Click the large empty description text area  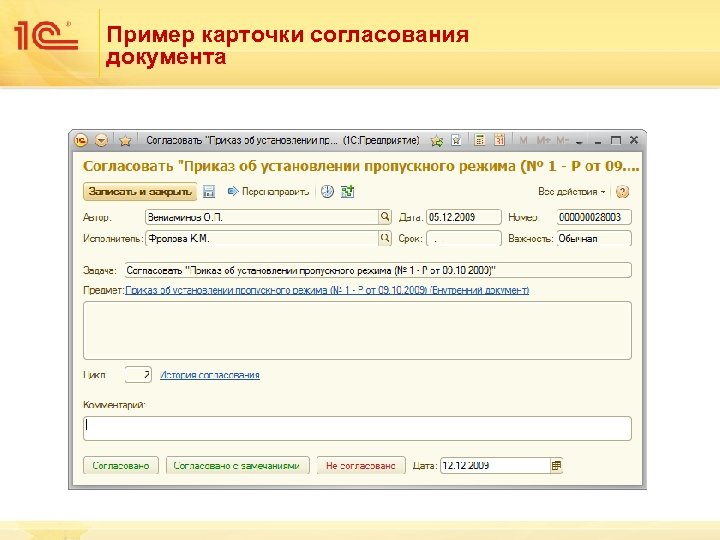[x=357, y=330]
